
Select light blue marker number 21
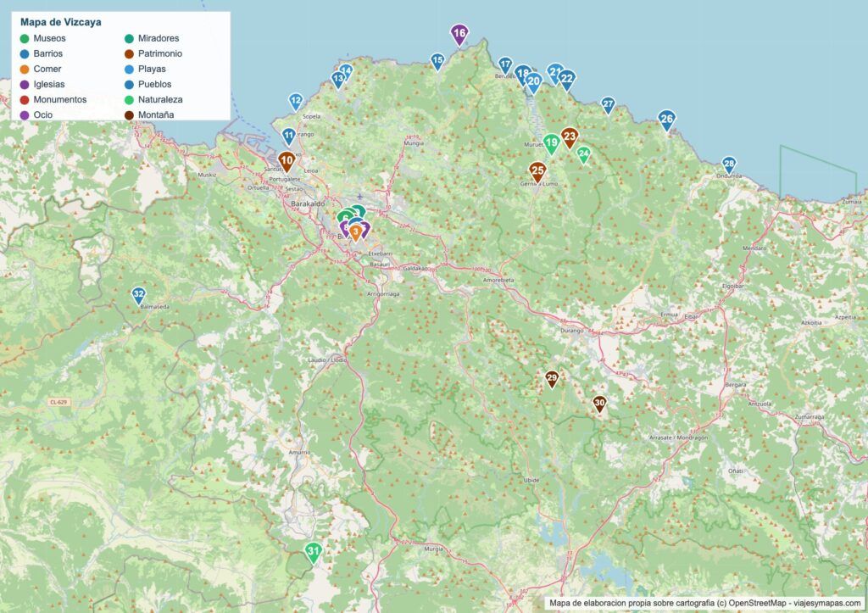point(554,73)
